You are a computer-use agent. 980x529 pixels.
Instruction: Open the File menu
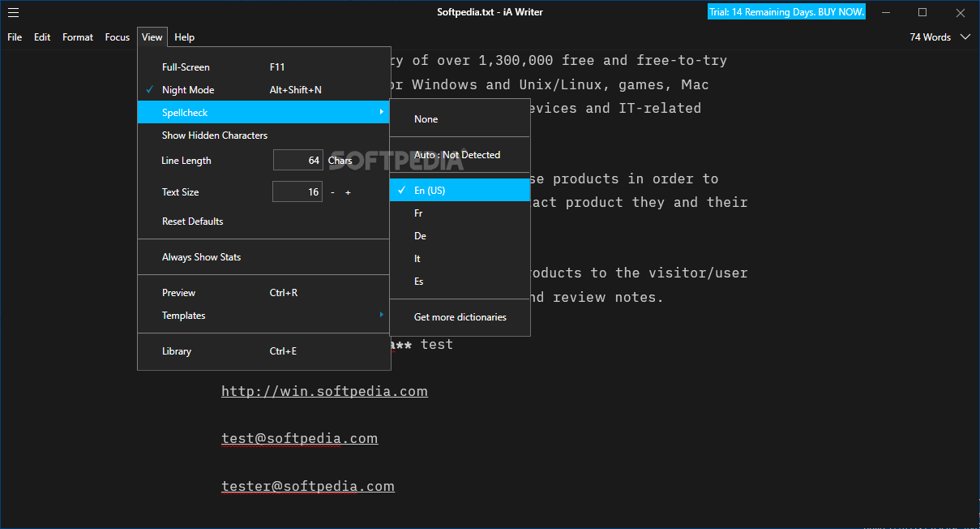(x=15, y=37)
